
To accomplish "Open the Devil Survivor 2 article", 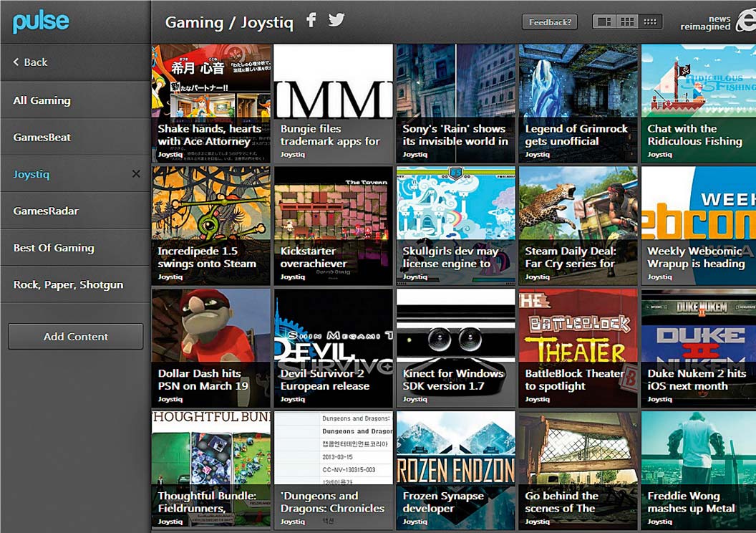I will (333, 347).
